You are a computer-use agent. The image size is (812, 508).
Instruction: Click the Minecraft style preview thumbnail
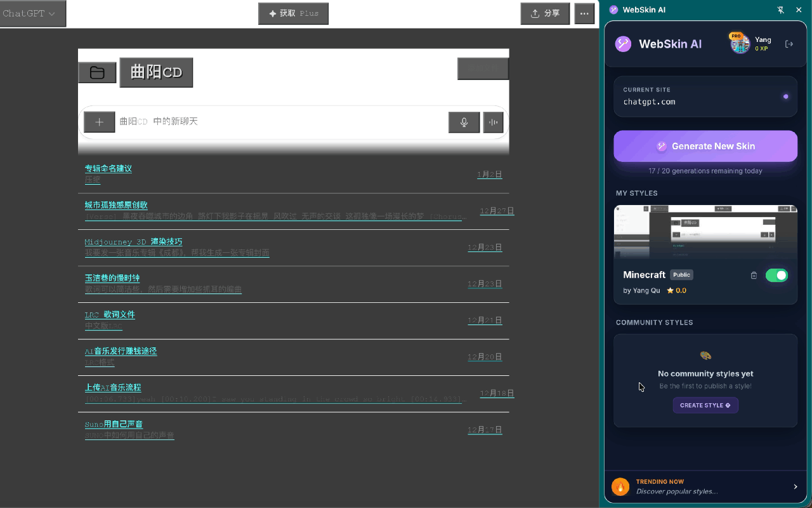click(705, 231)
